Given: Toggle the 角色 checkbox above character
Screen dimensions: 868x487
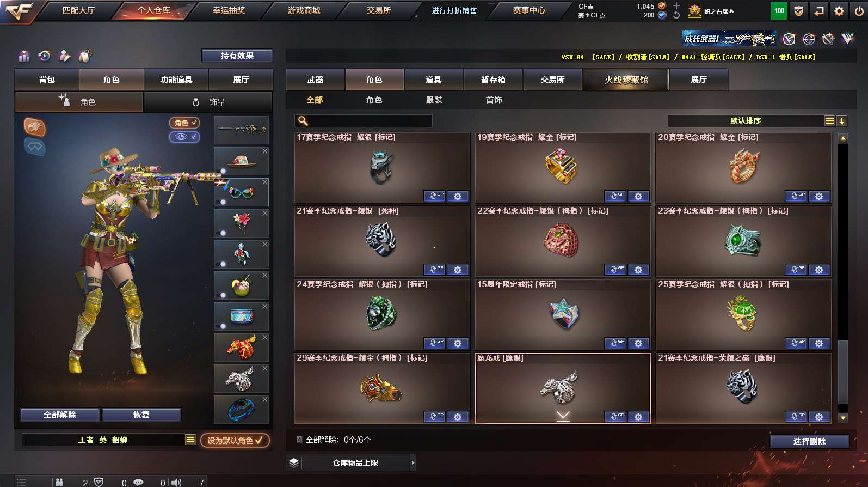Looking at the screenshot, I should [184, 123].
